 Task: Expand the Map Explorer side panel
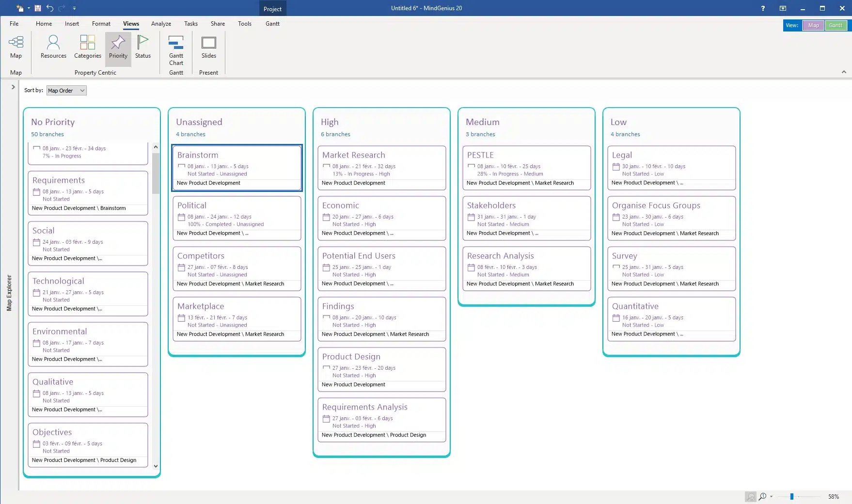pyautogui.click(x=13, y=87)
